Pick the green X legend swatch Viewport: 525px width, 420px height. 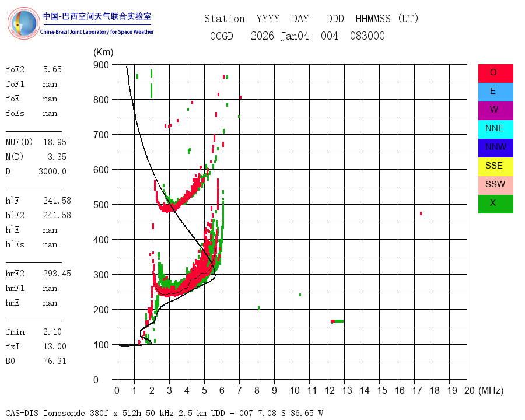[x=495, y=204]
